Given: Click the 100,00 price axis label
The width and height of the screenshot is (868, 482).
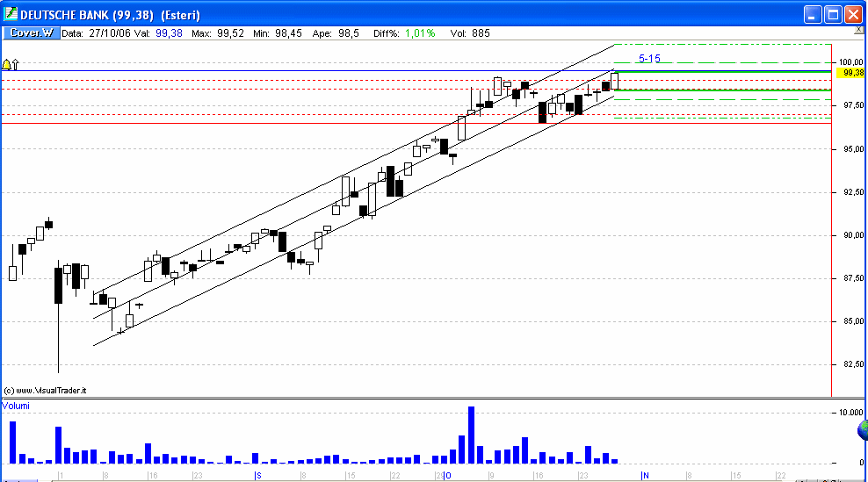Looking at the screenshot, I should click(x=851, y=62).
